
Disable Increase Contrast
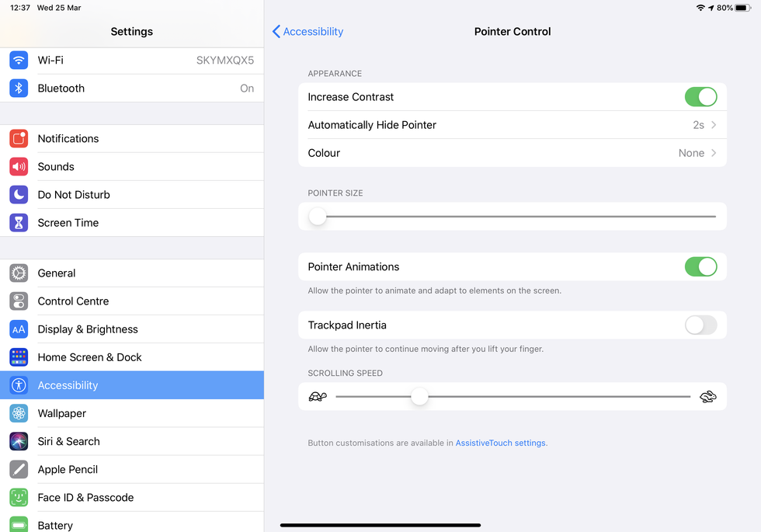700,96
